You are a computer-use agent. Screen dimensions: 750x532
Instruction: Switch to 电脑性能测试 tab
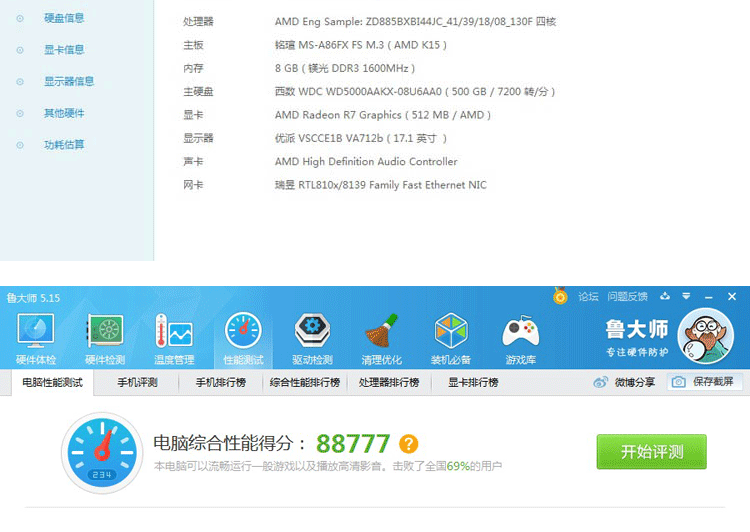click(x=53, y=382)
